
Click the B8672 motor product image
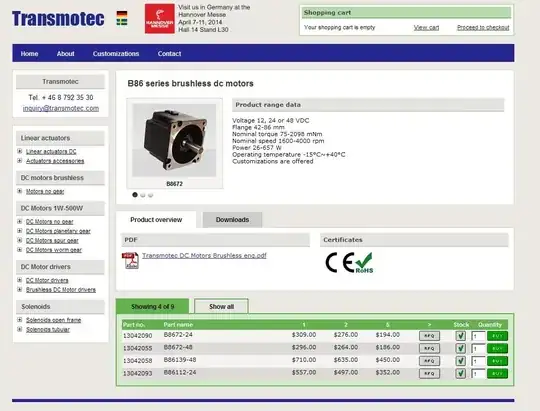click(174, 140)
